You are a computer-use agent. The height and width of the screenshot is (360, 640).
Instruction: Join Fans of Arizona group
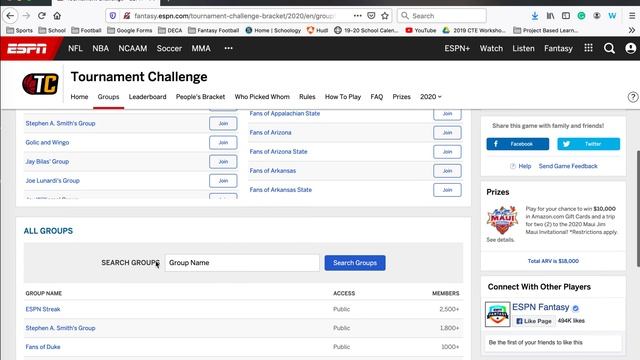(x=447, y=133)
